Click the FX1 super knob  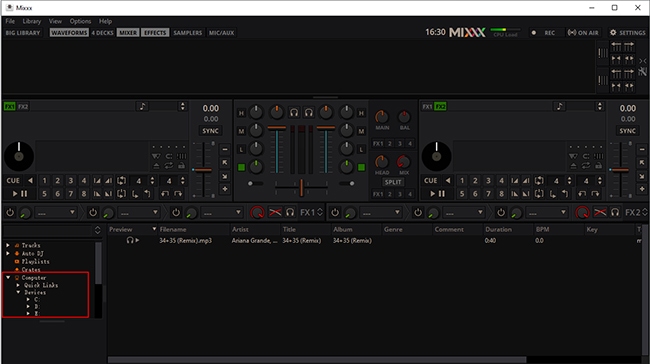tap(257, 213)
